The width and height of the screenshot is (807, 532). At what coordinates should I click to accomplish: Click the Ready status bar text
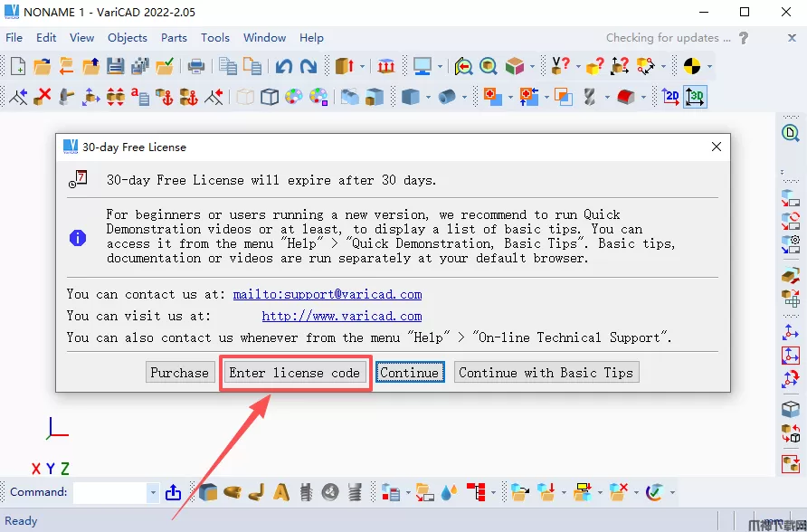tap(21, 520)
